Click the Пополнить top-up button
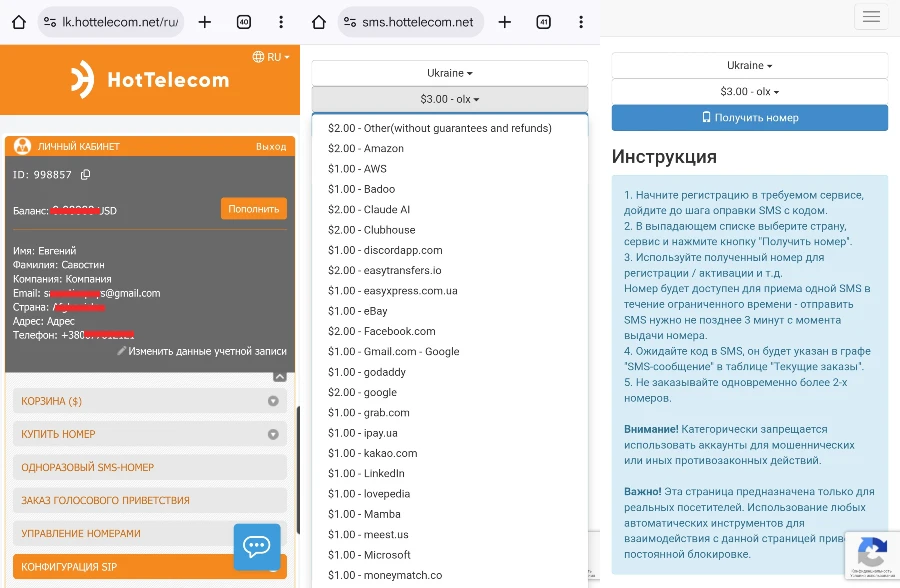Image resolution: width=900 pixels, height=588 pixels. [x=254, y=209]
